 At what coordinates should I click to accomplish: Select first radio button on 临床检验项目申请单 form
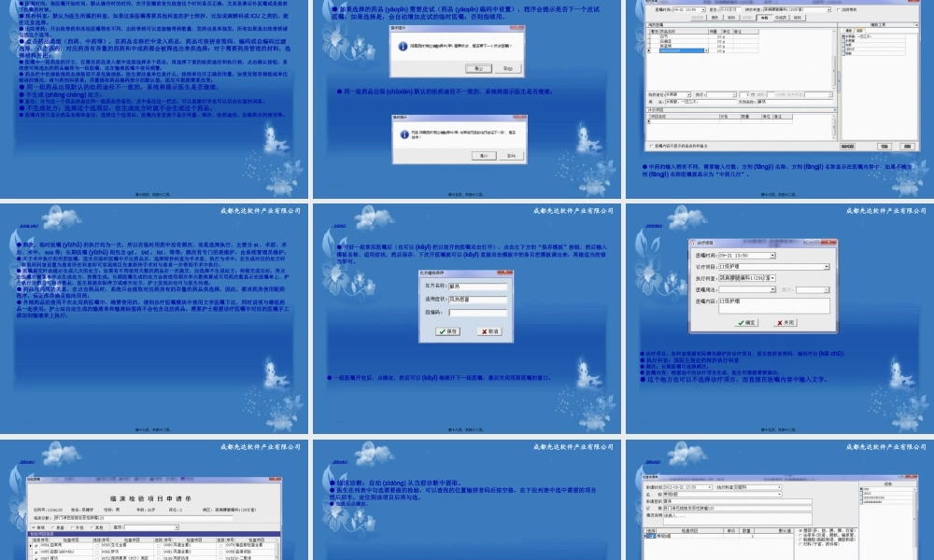[33, 527]
